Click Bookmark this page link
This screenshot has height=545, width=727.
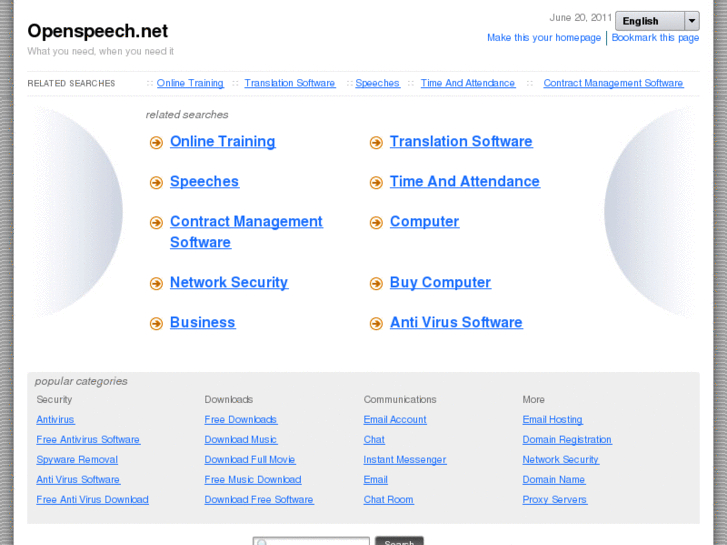click(655, 38)
